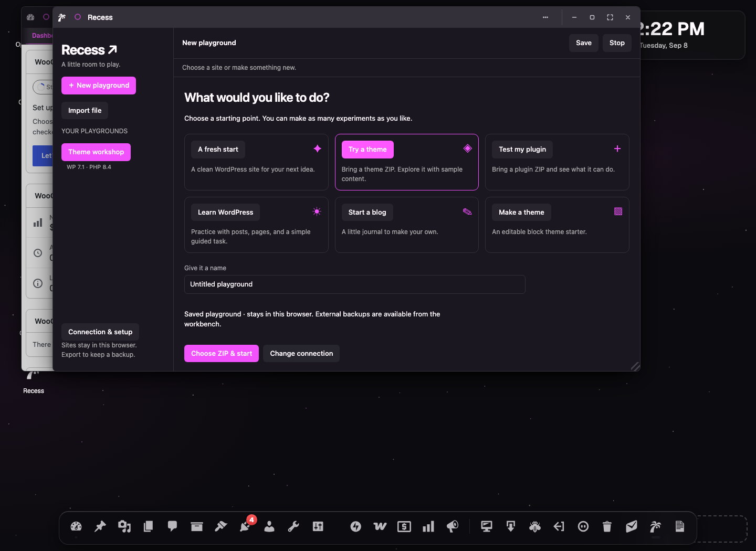Open the Plugins icon with the 4 badge
Viewport: 756px width, 551px height.
(x=245, y=526)
